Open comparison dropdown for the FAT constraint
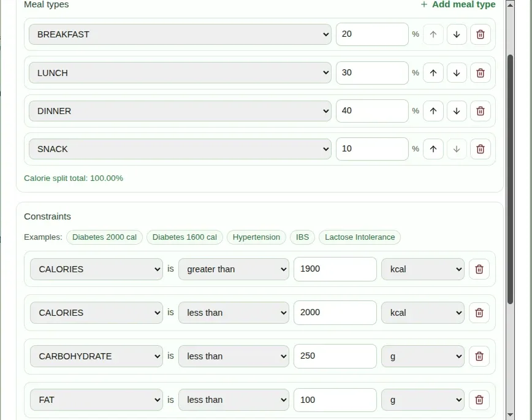 pyautogui.click(x=234, y=400)
